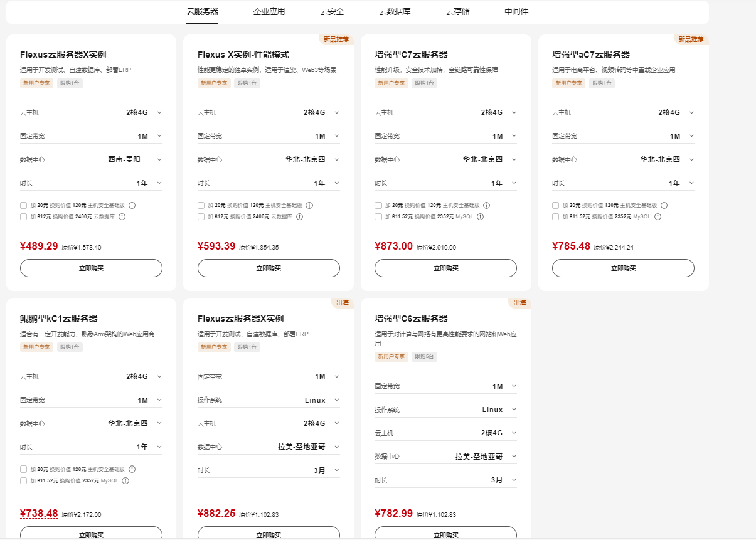Check 加20元 主机安全 box in 鲲鹏型kC1 card
The width and height of the screenshot is (756, 540).
pos(23,469)
